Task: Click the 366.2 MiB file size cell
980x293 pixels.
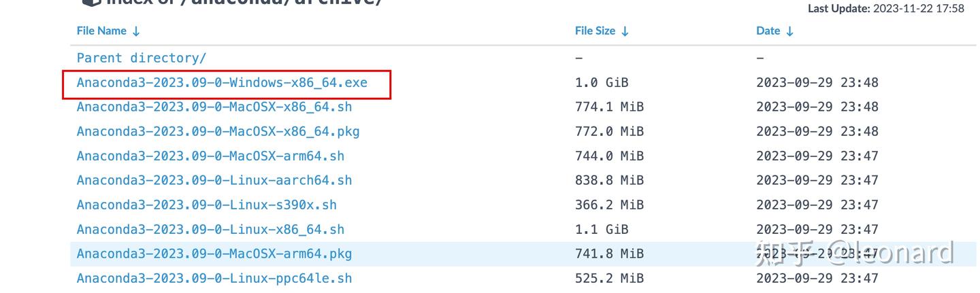Action: [x=609, y=205]
